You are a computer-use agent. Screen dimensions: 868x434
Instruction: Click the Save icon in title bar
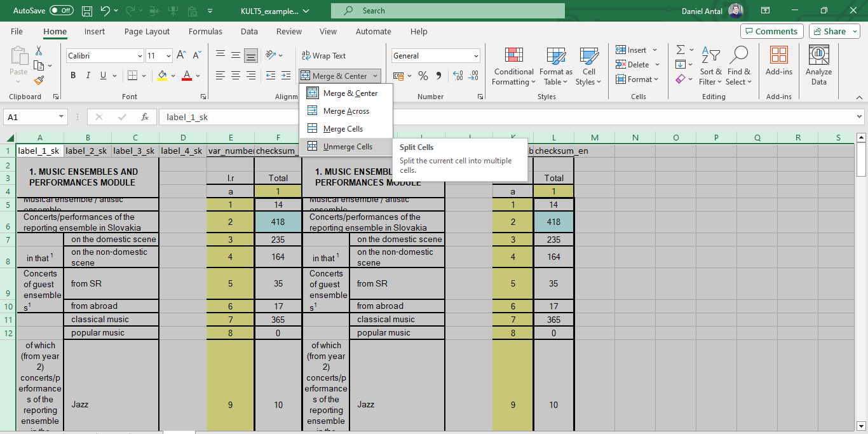click(x=87, y=11)
